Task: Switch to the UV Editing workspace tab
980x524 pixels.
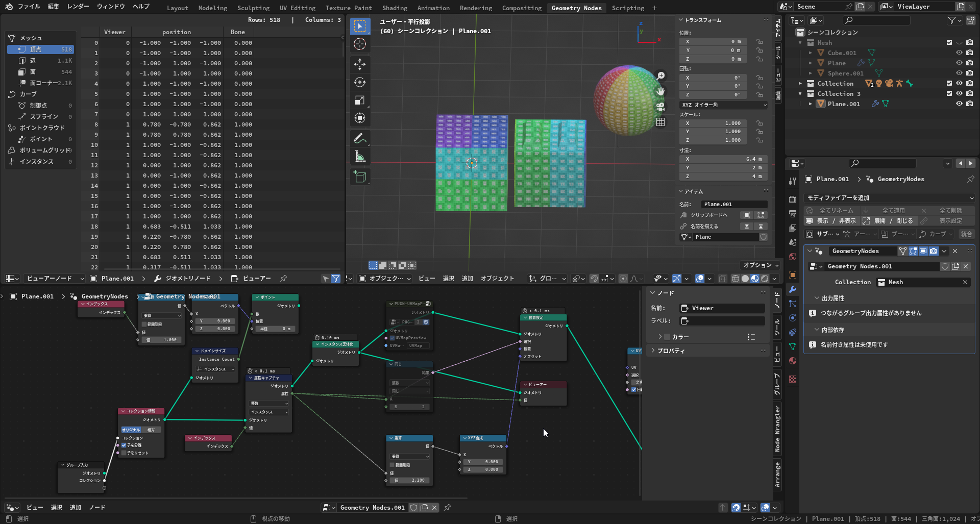Action: 297,8
